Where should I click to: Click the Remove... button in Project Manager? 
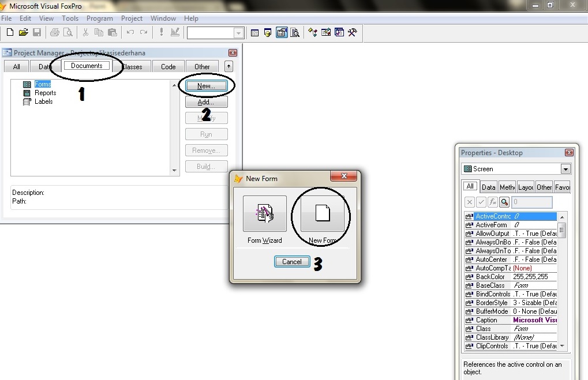click(x=206, y=151)
